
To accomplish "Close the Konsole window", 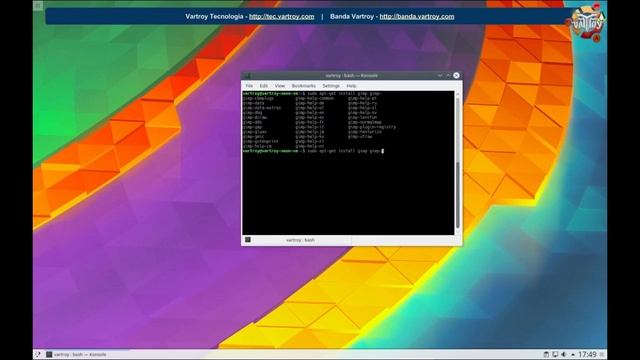I will tap(456, 76).
